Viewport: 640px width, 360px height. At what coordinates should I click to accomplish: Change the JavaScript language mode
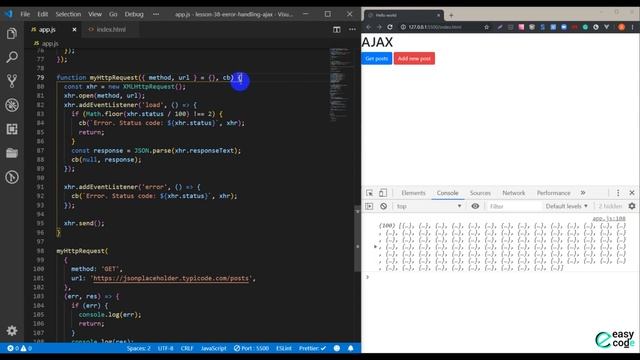[213, 348]
